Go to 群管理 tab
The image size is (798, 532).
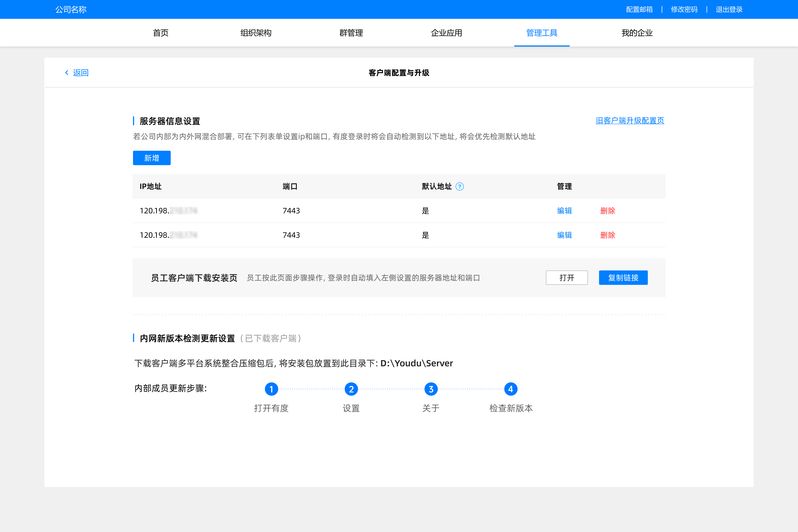(x=351, y=33)
